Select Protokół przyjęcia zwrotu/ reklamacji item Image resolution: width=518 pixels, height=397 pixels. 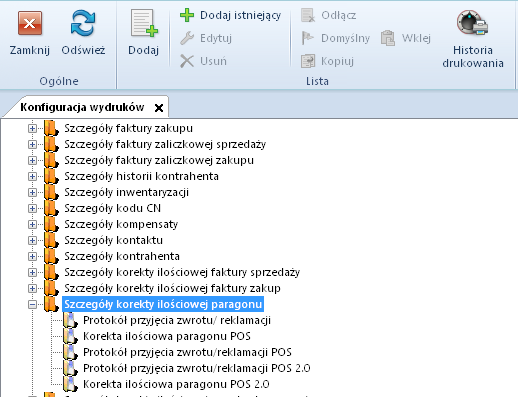[177, 320]
